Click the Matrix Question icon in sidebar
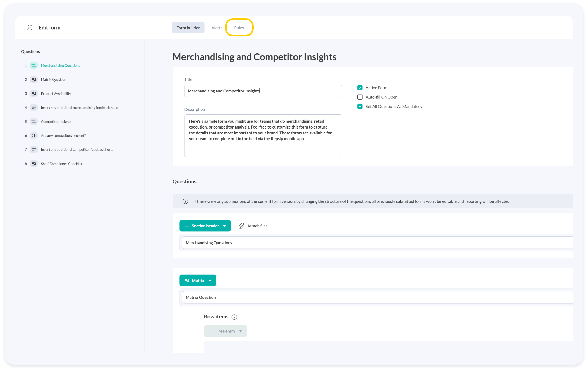The height and width of the screenshot is (371, 588). click(x=34, y=80)
